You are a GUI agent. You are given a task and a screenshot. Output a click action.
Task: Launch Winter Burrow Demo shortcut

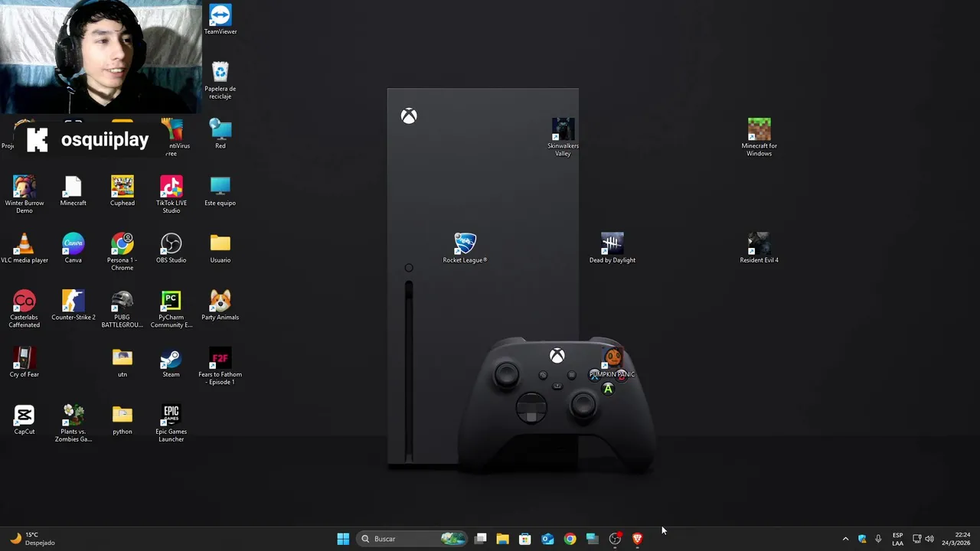point(24,194)
